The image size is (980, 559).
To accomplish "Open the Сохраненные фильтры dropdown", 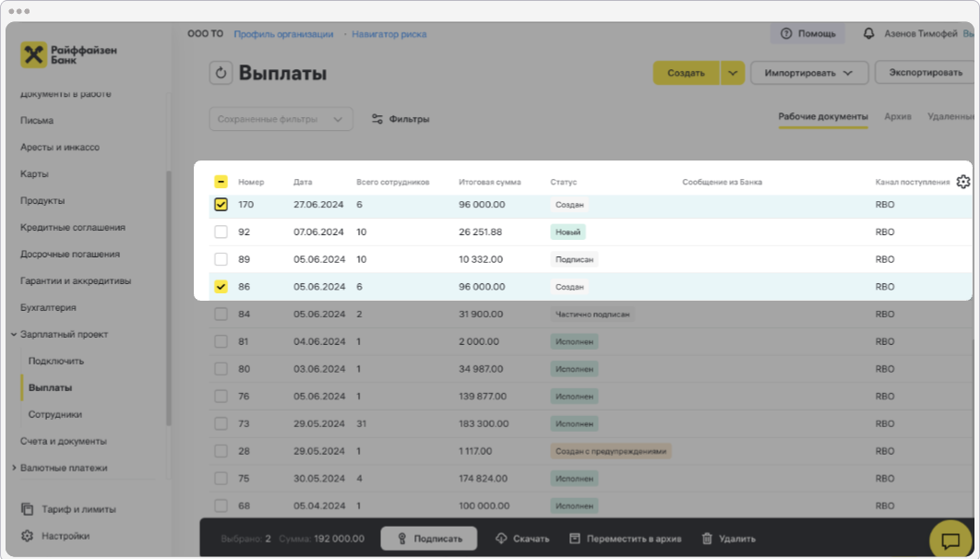I will (281, 119).
